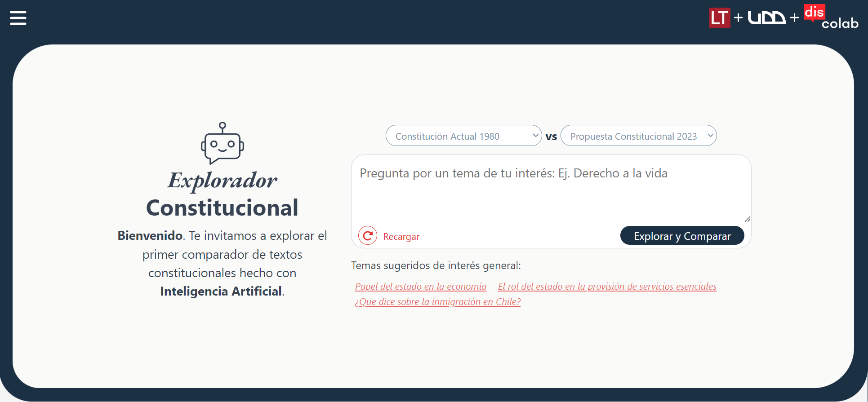The width and height of the screenshot is (868, 402).
Task: Open El rol del estado en servicios esenciales link
Action: [607, 287]
